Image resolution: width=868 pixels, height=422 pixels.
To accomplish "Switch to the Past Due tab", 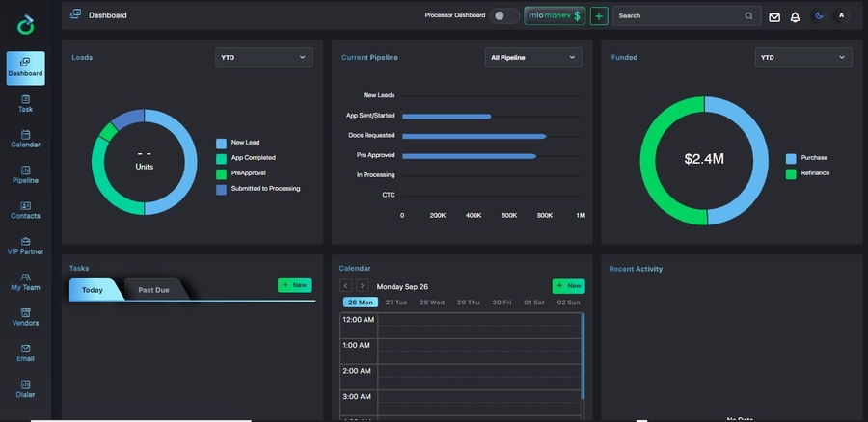I will pyautogui.click(x=153, y=290).
